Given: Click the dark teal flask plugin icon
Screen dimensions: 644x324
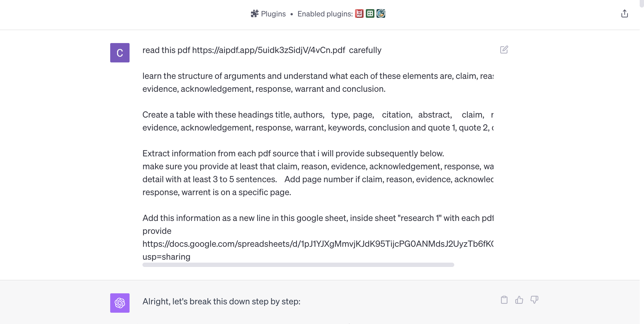Looking at the screenshot, I should 381,13.
